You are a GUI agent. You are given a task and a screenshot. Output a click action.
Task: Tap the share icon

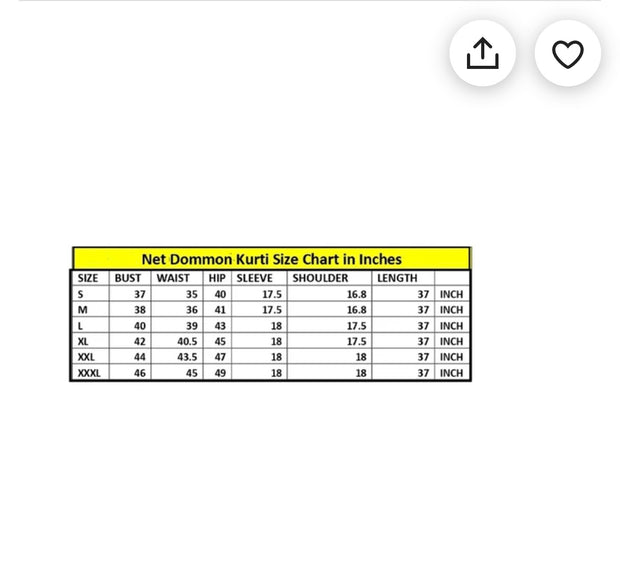[482, 53]
